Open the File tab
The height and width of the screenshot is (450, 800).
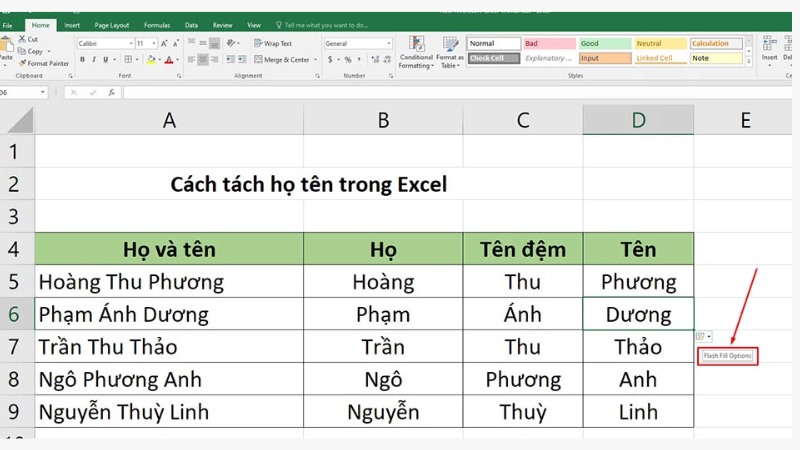(7, 25)
